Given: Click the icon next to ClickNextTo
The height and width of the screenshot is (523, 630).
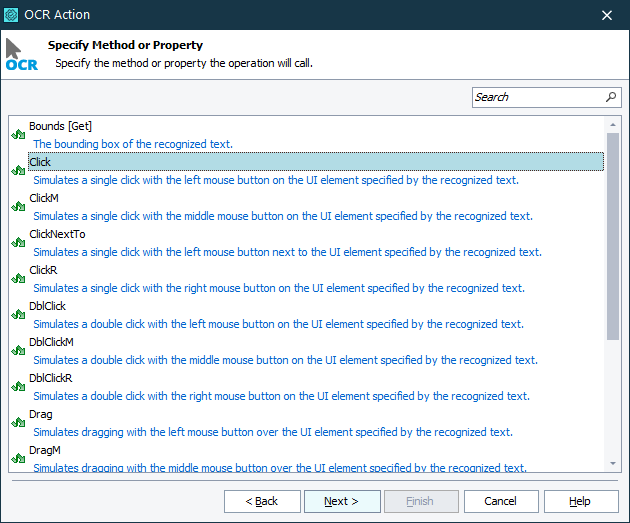Looking at the screenshot, I should (x=18, y=243).
